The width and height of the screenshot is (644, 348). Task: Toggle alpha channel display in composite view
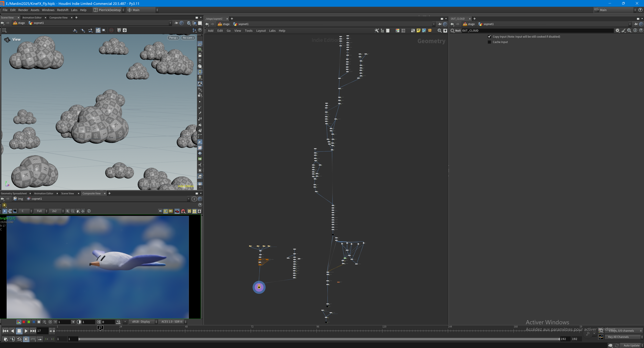(39, 322)
